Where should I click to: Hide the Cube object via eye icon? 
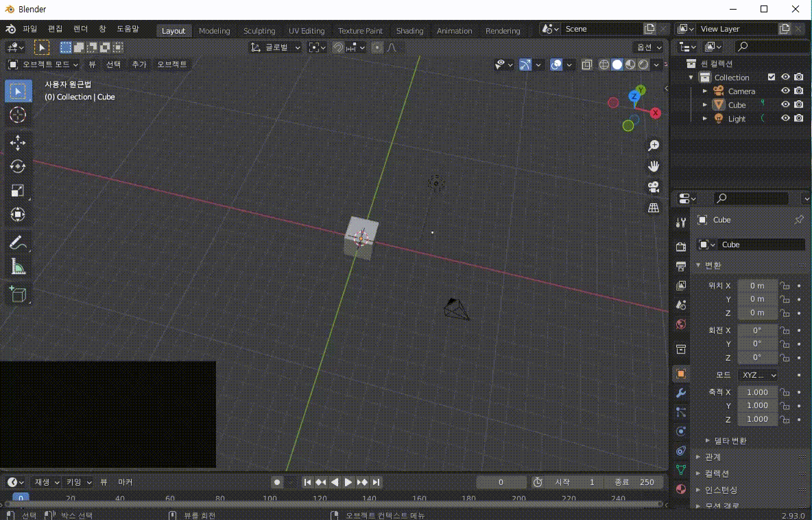(x=785, y=105)
